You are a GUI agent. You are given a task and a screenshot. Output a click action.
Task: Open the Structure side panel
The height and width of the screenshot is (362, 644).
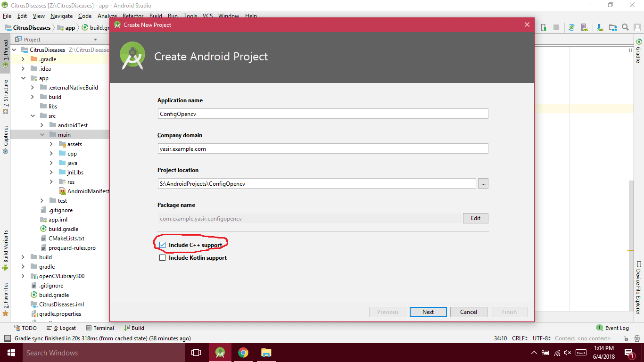(x=5, y=97)
